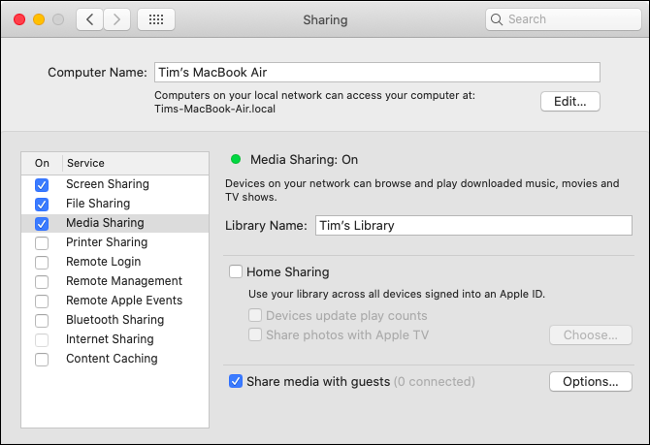Show all preferences grid icon
This screenshot has width=650, height=445.
(x=156, y=19)
